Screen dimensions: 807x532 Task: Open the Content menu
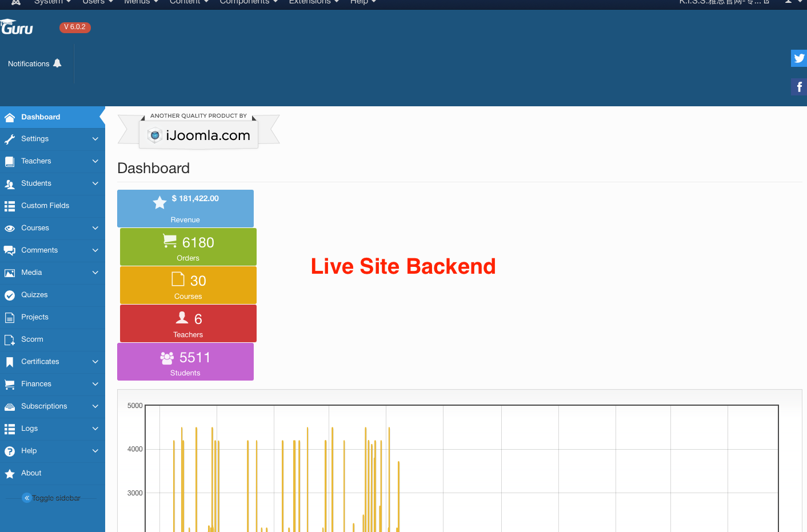(x=189, y=2)
